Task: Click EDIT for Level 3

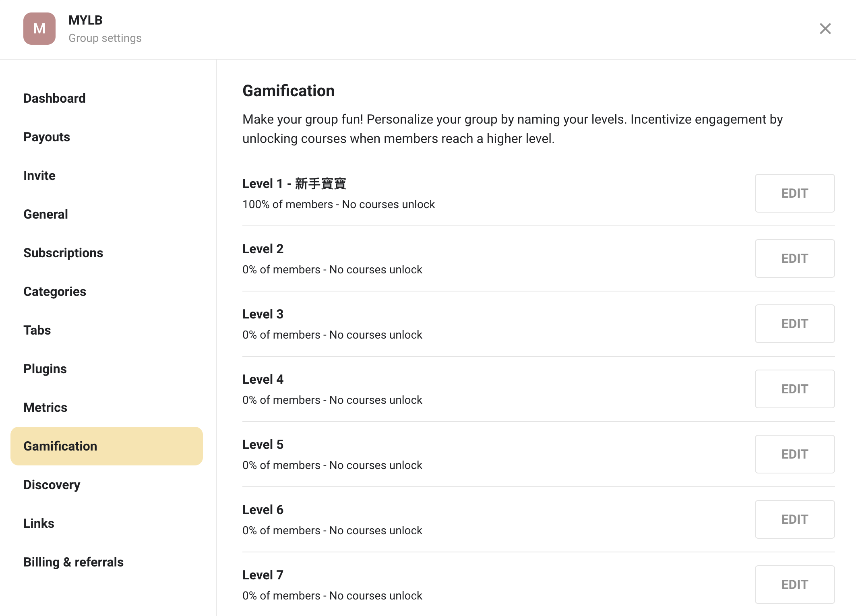Action: coord(795,324)
